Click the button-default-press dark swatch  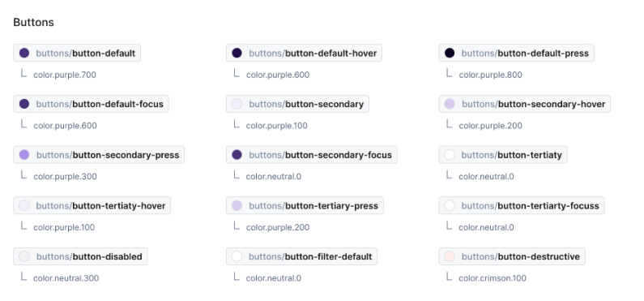click(x=450, y=53)
